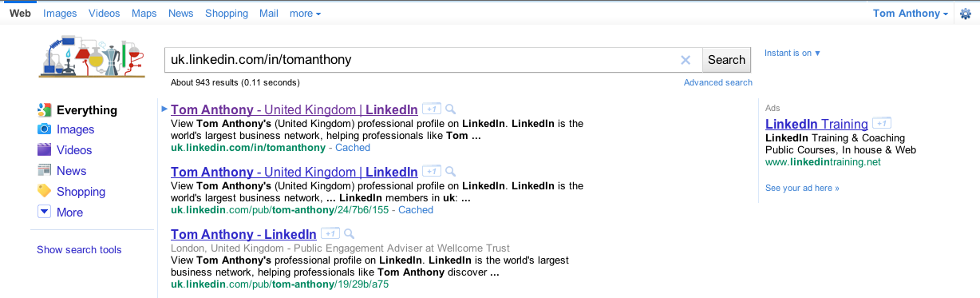Select the Videos filter icon in sidebar

pos(44,150)
